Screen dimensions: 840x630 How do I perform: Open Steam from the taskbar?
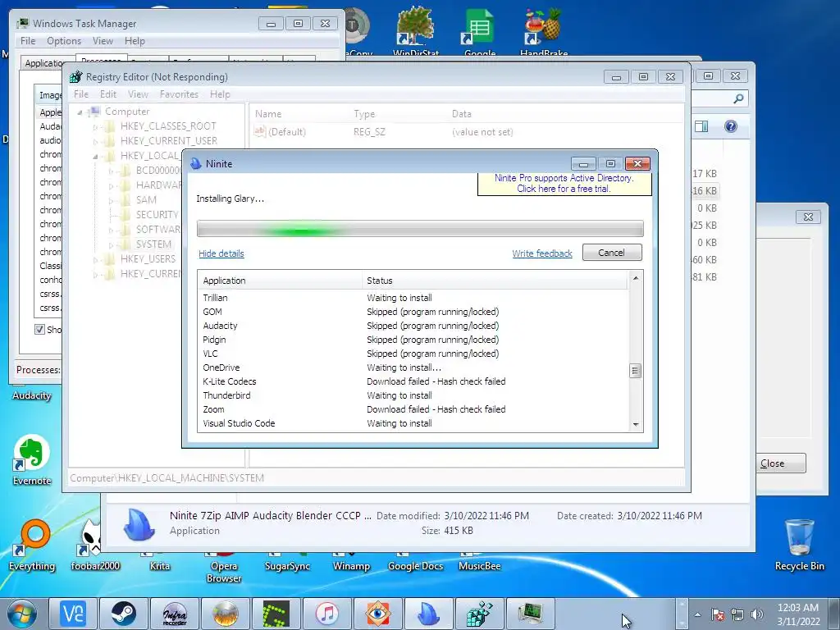click(x=124, y=614)
